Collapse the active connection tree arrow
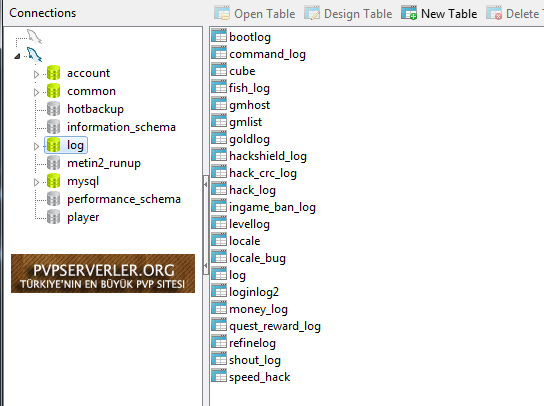This screenshot has width=544, height=406. (x=17, y=56)
